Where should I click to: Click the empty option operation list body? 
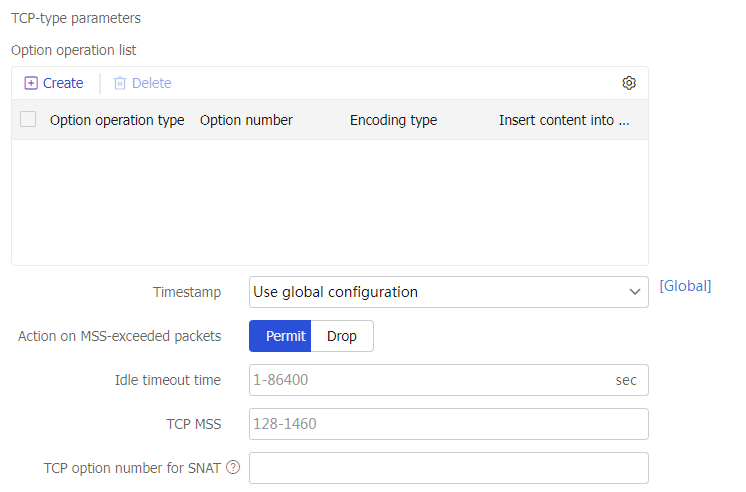tap(330, 202)
